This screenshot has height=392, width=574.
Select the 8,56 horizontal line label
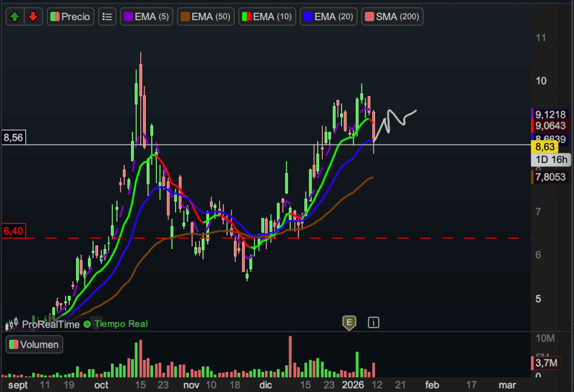(x=13, y=138)
